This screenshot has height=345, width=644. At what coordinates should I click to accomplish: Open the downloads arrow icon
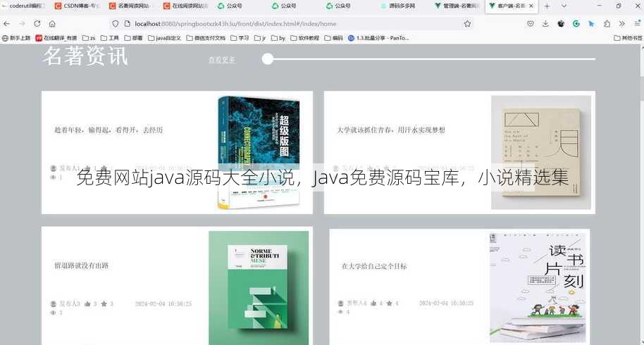[x=545, y=24]
